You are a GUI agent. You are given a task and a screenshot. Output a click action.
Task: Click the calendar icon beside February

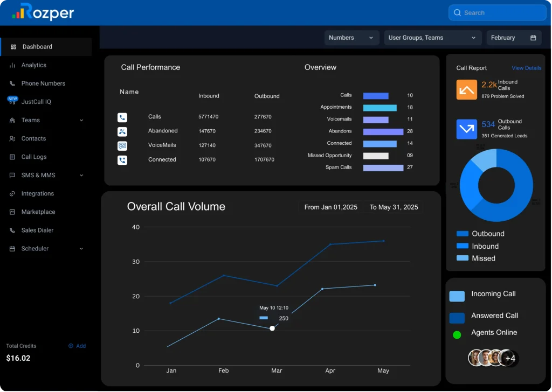(x=533, y=38)
